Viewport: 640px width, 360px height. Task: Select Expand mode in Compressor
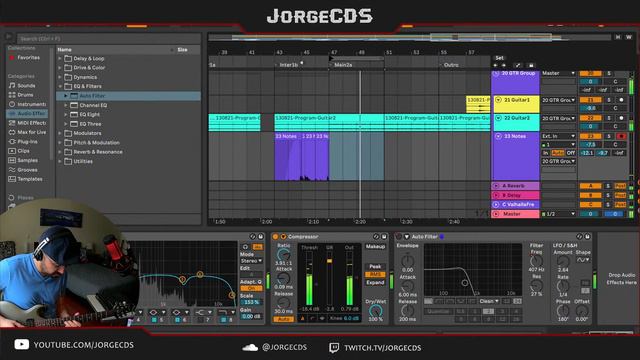pyautogui.click(x=375, y=282)
